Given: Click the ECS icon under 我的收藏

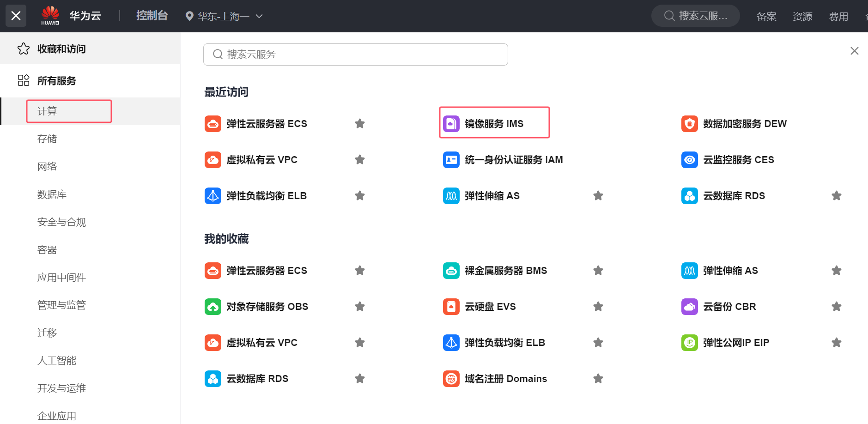Looking at the screenshot, I should click(213, 271).
